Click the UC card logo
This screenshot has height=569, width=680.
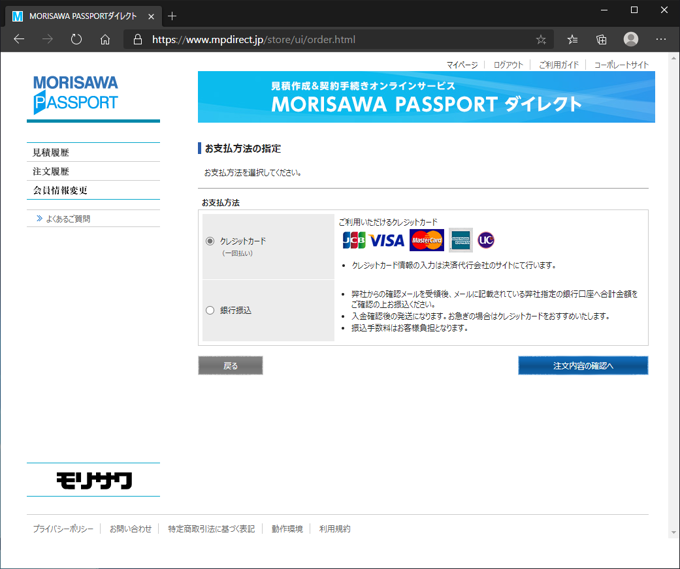pos(486,240)
